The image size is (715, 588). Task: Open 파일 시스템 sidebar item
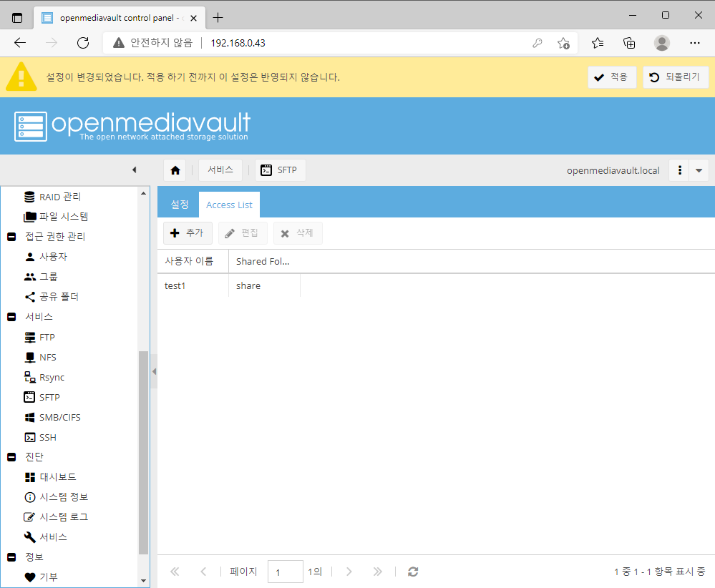[56, 217]
